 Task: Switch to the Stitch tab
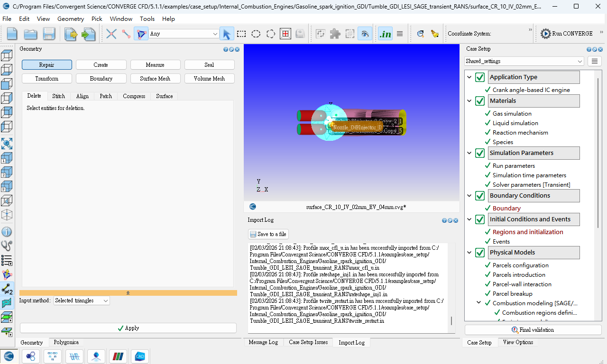59,96
